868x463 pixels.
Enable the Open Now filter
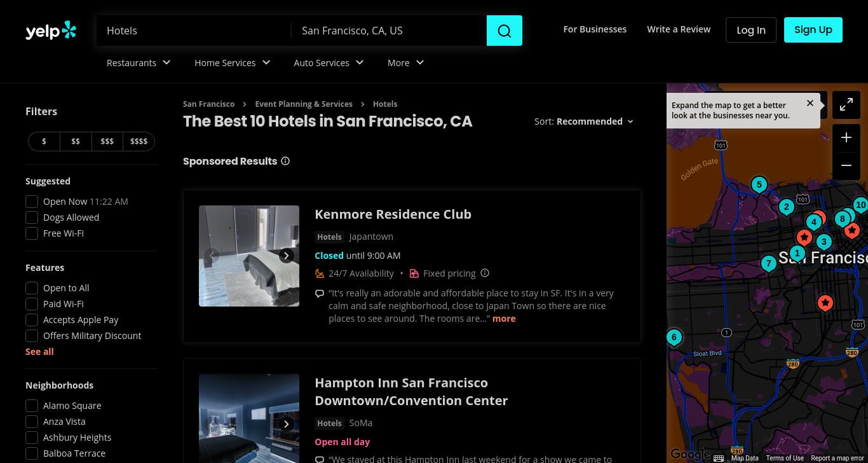pos(32,202)
